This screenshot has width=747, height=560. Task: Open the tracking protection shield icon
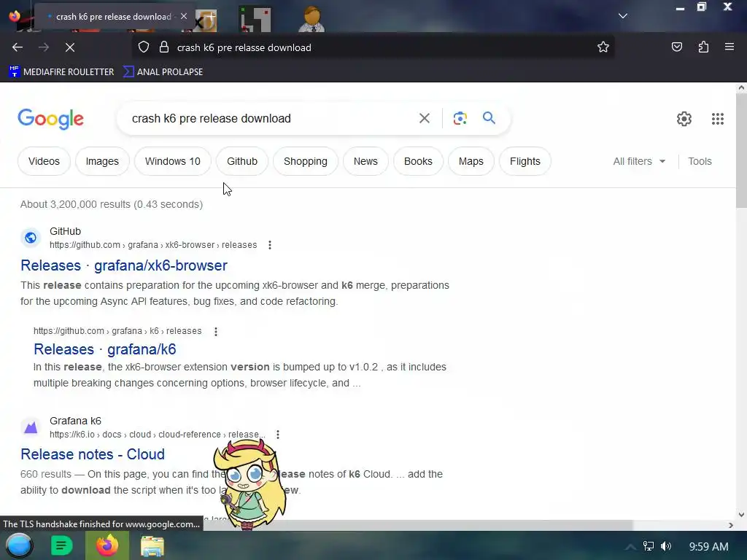pyautogui.click(x=144, y=47)
